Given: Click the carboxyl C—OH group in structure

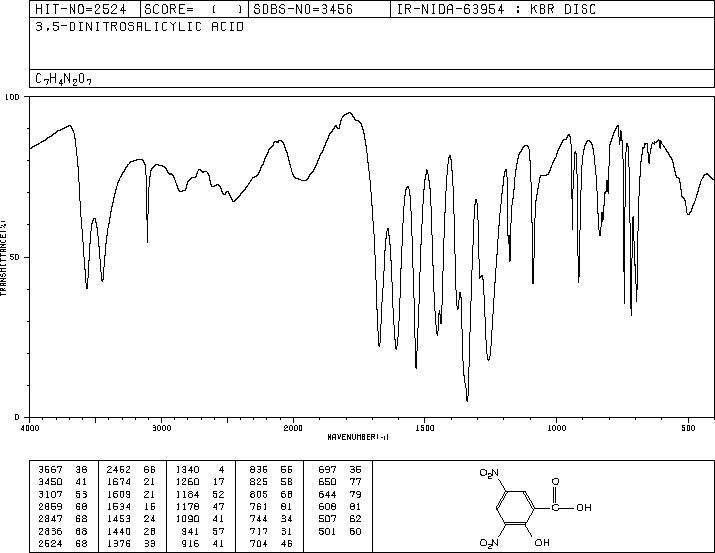Looking at the screenshot, I should coord(571,507).
